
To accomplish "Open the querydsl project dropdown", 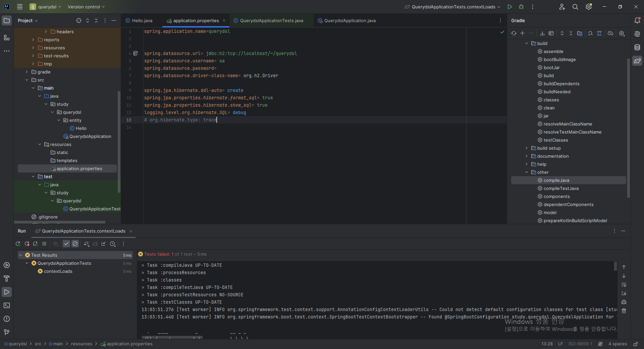I will [46, 7].
